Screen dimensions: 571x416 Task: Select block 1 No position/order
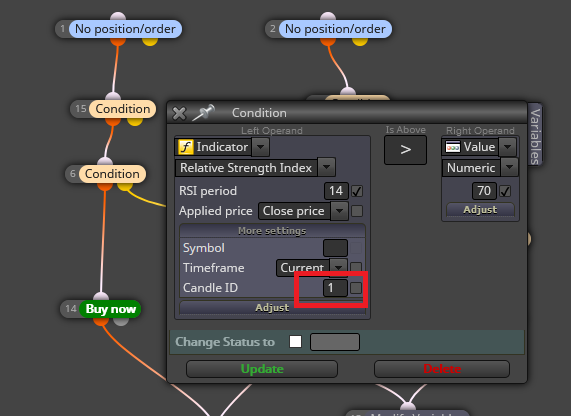[125, 29]
